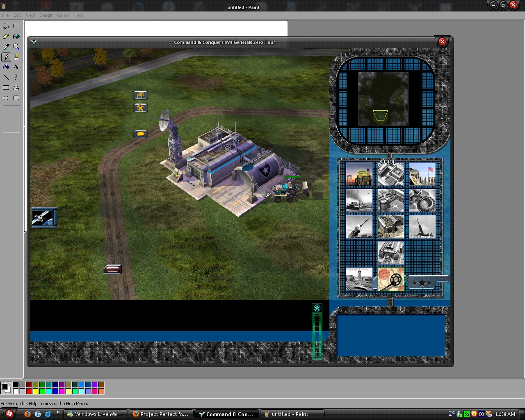
Task: Select the gray building icon under $ 10000
Action: click(x=390, y=174)
